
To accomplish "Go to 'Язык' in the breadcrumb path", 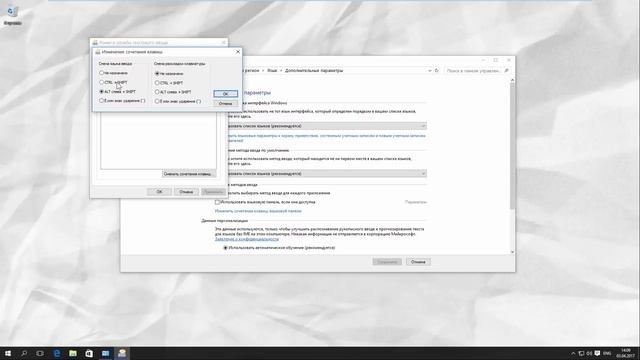I will coord(272,71).
